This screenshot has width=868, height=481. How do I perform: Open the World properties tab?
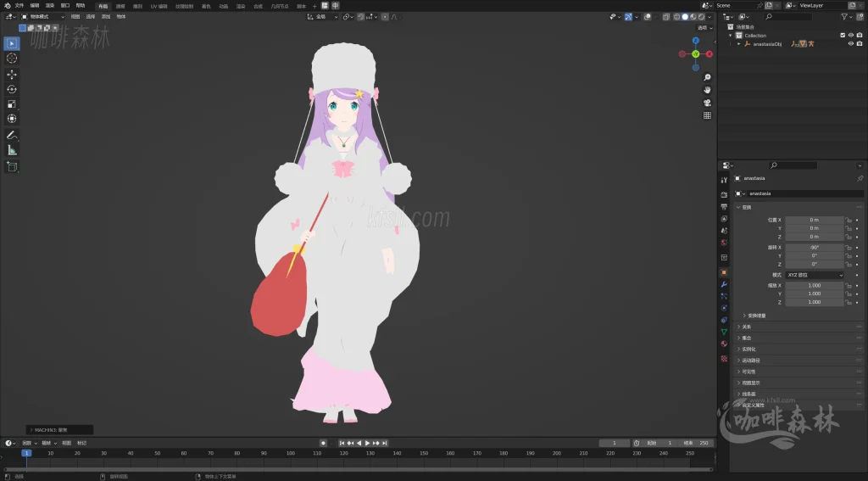pyautogui.click(x=724, y=243)
